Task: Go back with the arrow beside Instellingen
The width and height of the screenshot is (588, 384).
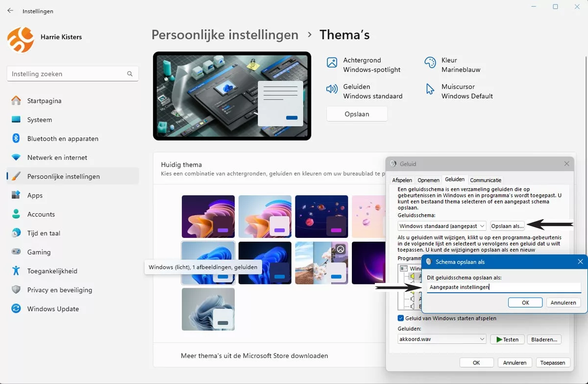Action: click(10, 10)
